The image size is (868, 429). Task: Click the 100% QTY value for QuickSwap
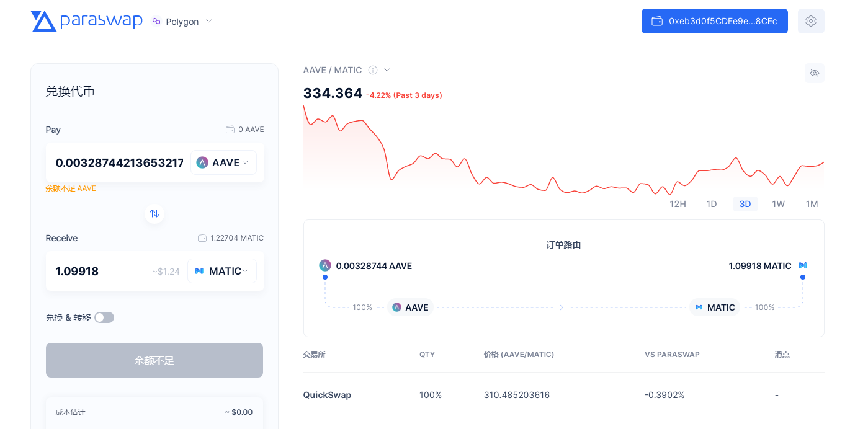tap(431, 395)
